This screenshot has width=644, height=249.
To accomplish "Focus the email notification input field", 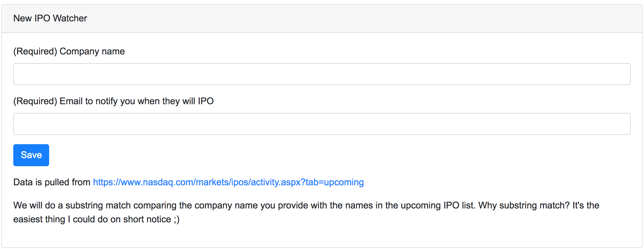I will [x=321, y=124].
